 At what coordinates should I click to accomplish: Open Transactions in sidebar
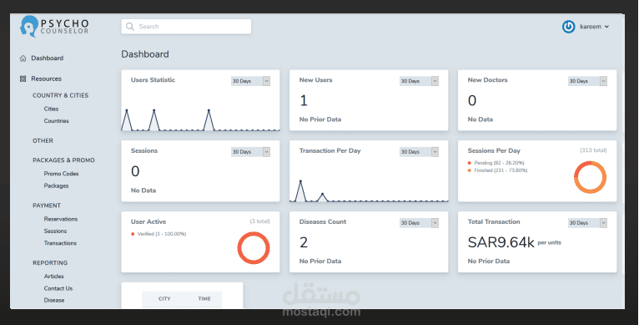[60, 243]
